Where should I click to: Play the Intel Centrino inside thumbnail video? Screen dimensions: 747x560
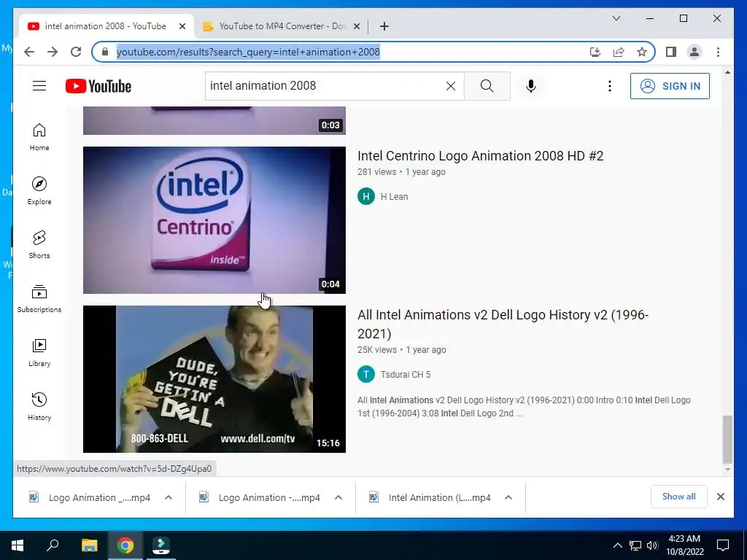click(214, 220)
